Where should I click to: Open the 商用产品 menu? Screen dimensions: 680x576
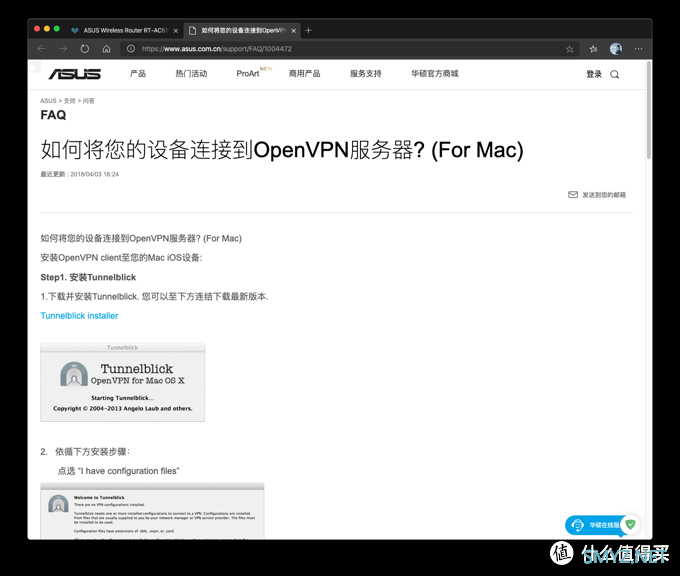tap(304, 74)
